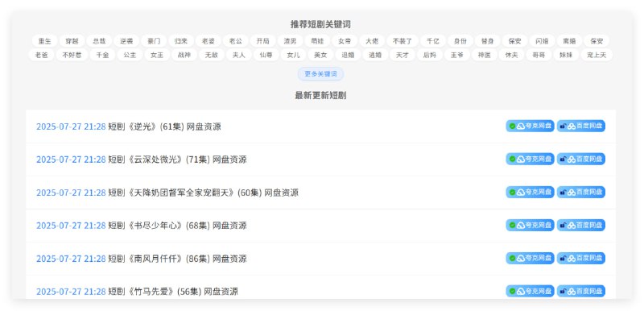This screenshot has height=311, width=644.
Task: Select the 大佬 keyword tag
Action: click(372, 41)
